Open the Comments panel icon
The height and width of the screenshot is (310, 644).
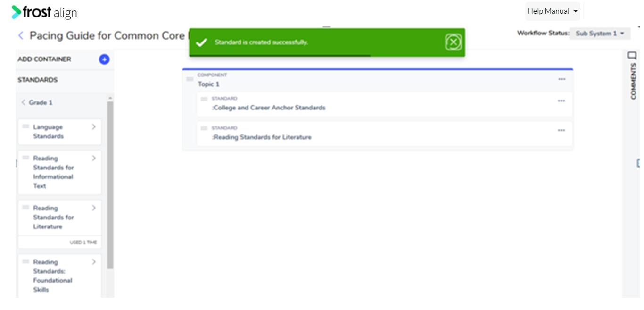pyautogui.click(x=632, y=56)
